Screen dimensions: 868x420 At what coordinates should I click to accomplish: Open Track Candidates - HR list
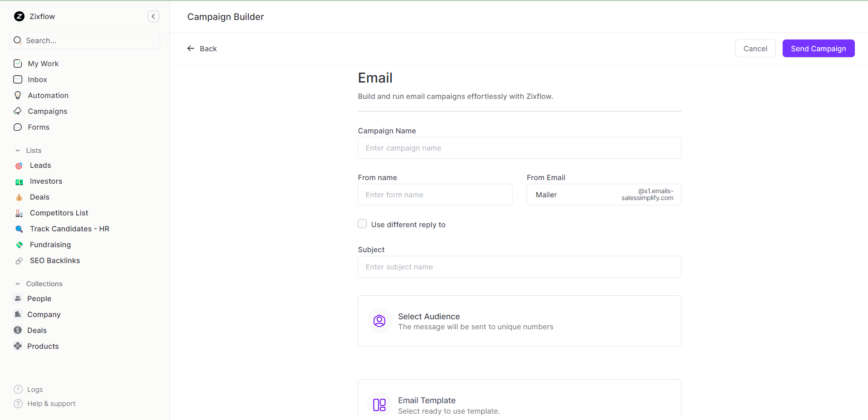coord(69,229)
